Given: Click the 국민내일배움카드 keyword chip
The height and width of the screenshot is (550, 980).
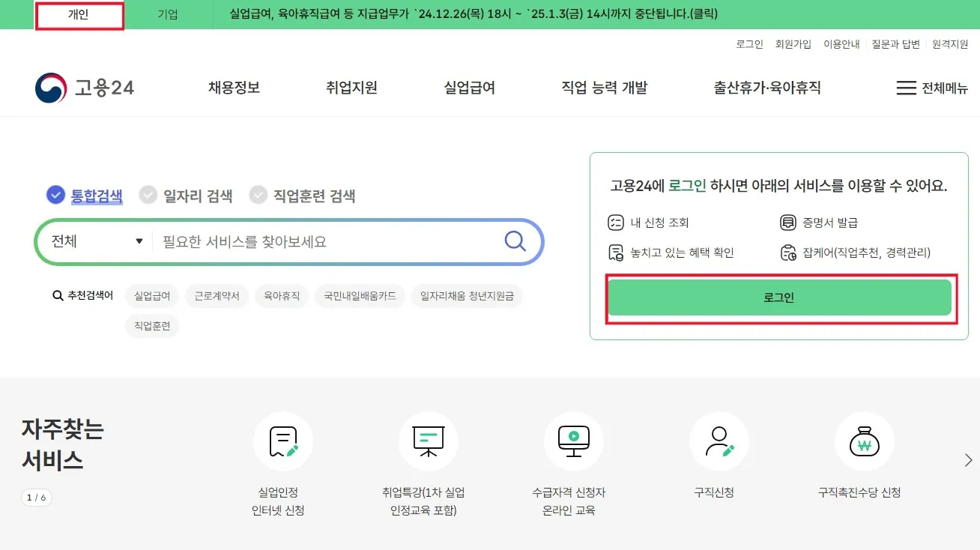Looking at the screenshot, I should (x=360, y=296).
